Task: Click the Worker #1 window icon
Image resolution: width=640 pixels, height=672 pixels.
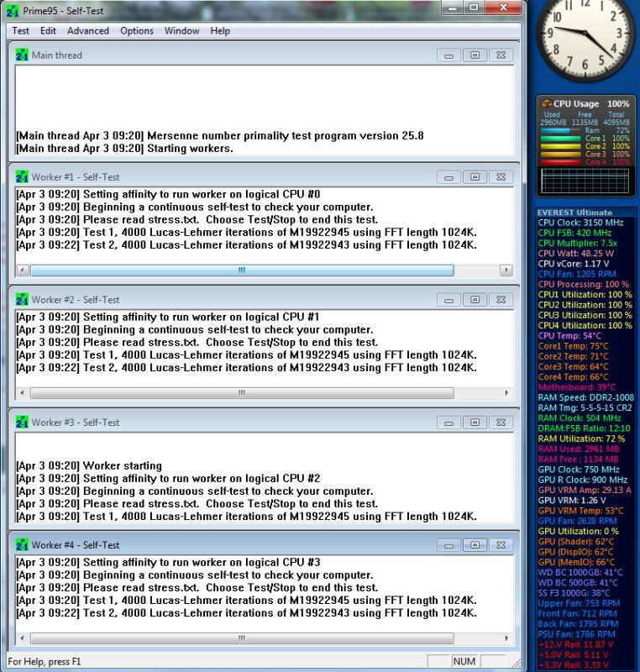Action: click(x=23, y=178)
